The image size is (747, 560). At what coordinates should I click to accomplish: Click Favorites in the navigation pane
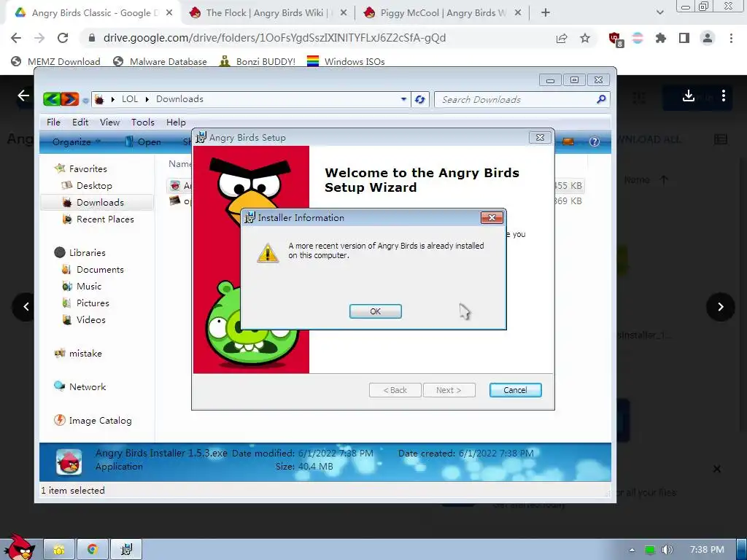click(x=80, y=168)
